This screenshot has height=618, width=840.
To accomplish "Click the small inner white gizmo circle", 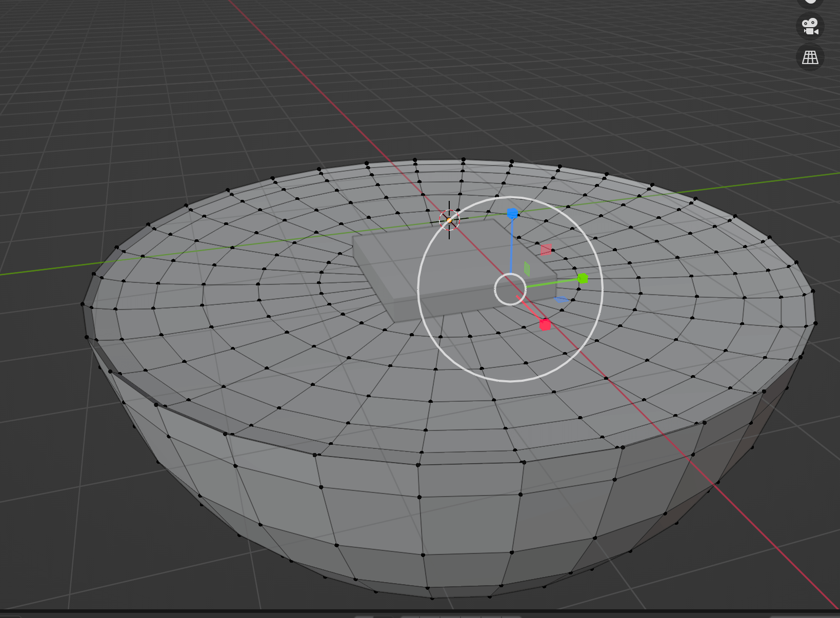I will click(x=510, y=289).
